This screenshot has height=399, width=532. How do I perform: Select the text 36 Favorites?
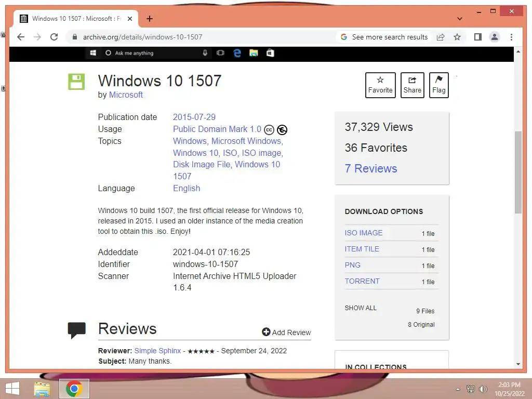(x=376, y=148)
